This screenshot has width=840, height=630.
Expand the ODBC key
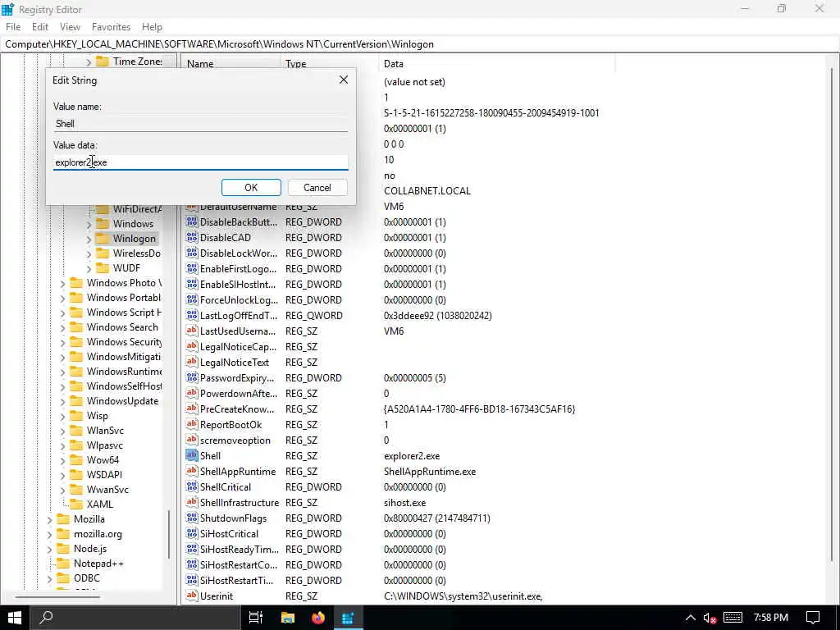(50, 578)
